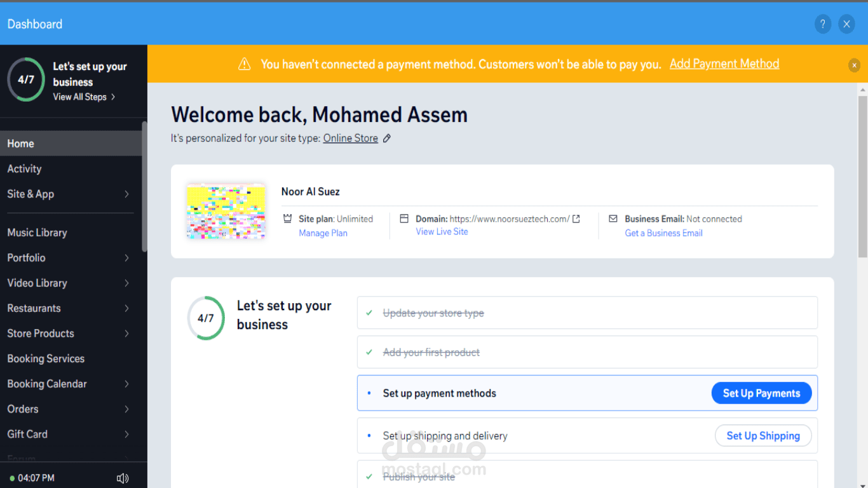Open Activity in the sidebar

(24, 169)
